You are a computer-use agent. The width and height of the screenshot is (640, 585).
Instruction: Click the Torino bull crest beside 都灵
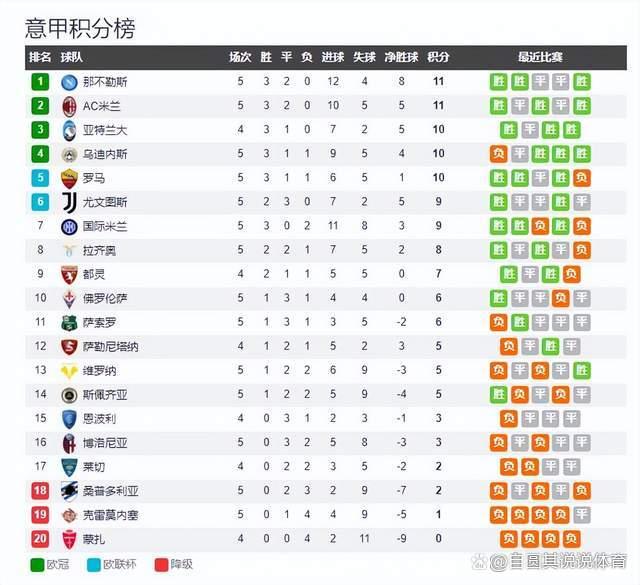point(69,275)
